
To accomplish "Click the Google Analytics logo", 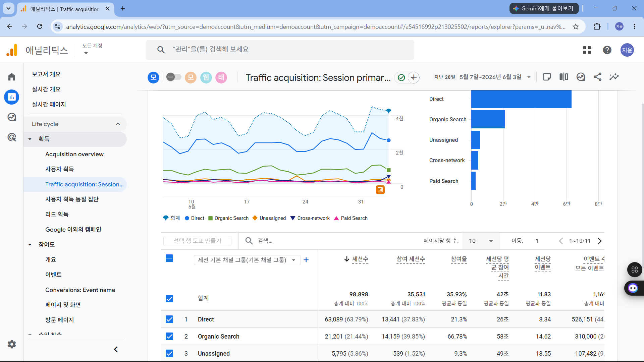I will (x=12, y=50).
